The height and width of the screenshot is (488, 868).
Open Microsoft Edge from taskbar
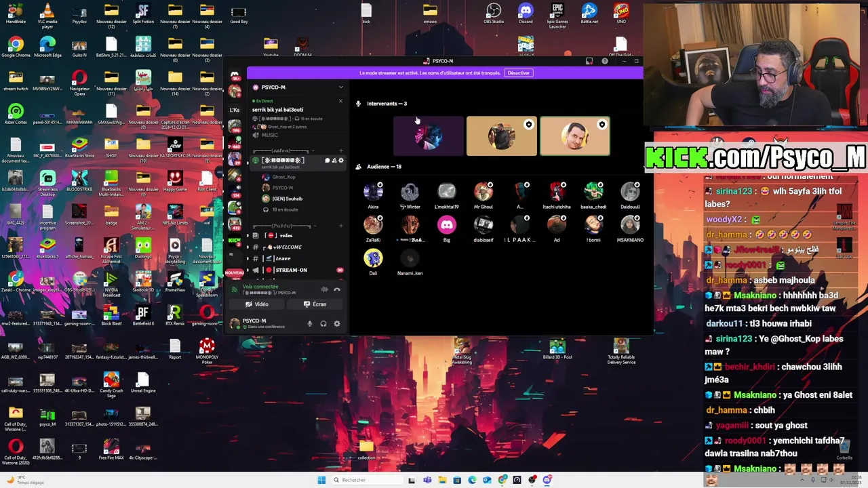click(472, 480)
